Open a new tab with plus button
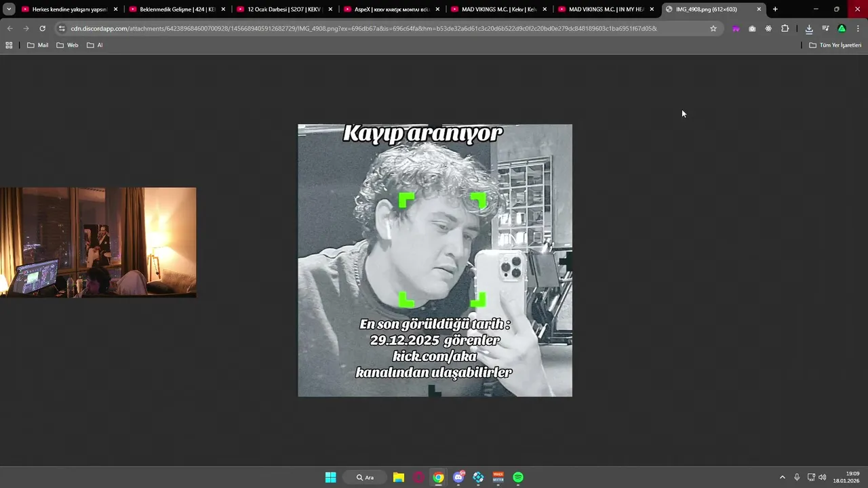868x488 pixels. pyautogui.click(x=775, y=9)
